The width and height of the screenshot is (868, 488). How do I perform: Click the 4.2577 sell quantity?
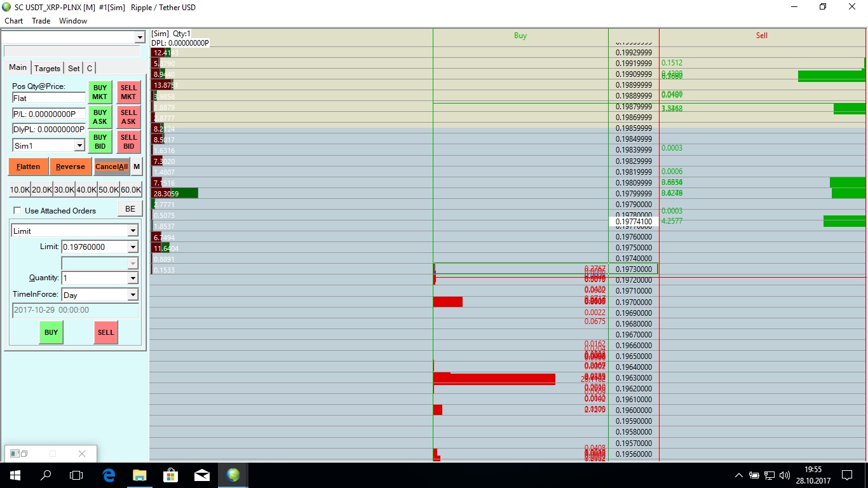click(672, 221)
